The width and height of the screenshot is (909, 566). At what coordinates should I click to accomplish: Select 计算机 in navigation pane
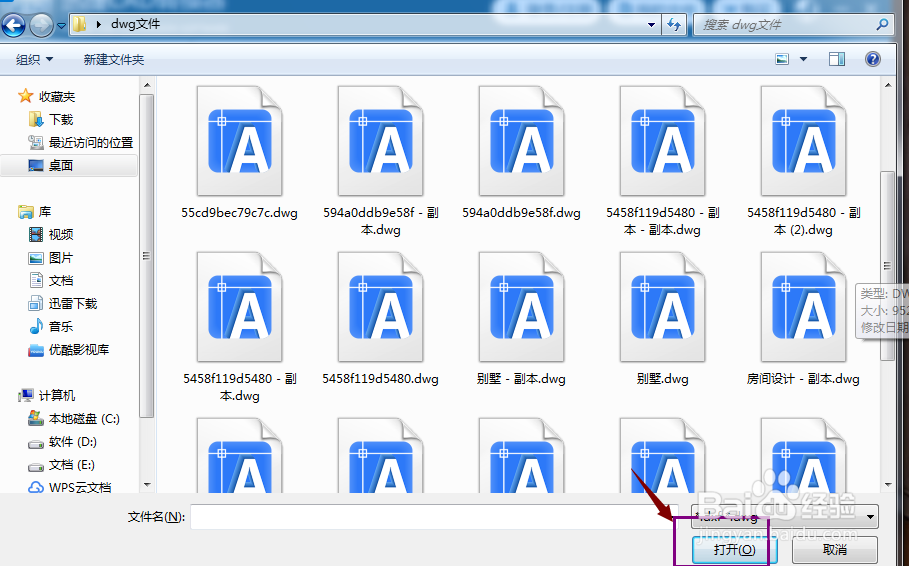coord(57,396)
